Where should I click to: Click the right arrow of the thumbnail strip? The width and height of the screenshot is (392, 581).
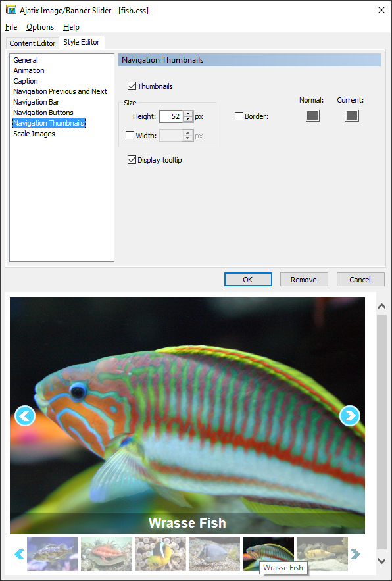(355, 554)
